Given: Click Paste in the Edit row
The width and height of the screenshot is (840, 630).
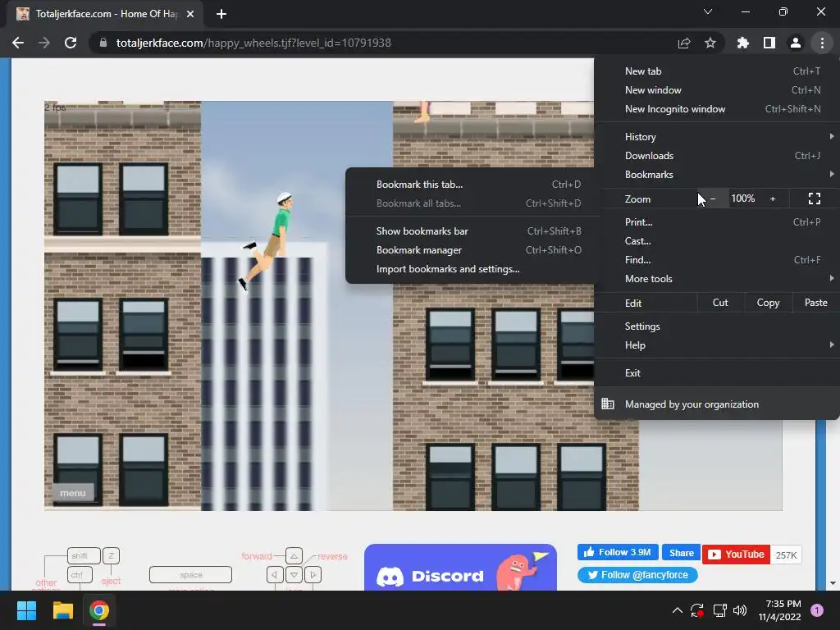Looking at the screenshot, I should point(815,303).
